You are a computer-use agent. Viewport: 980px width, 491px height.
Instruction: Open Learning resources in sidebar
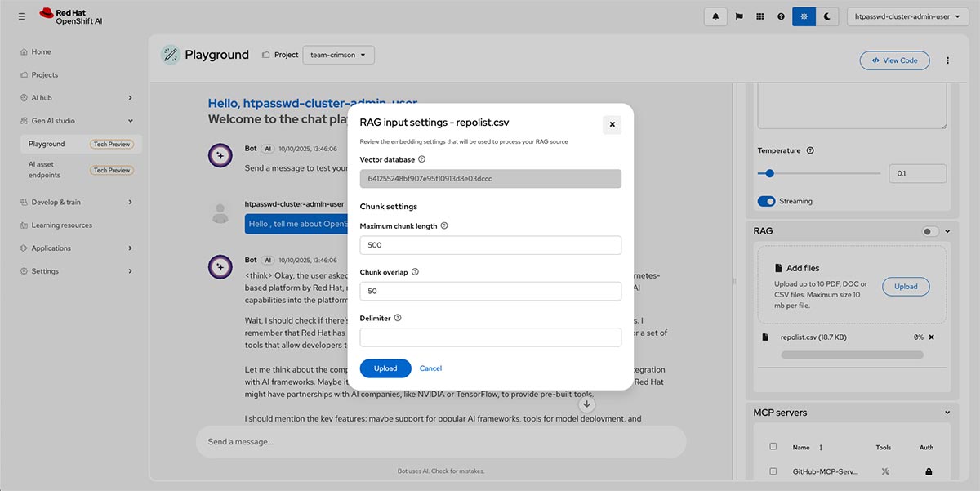61,225
